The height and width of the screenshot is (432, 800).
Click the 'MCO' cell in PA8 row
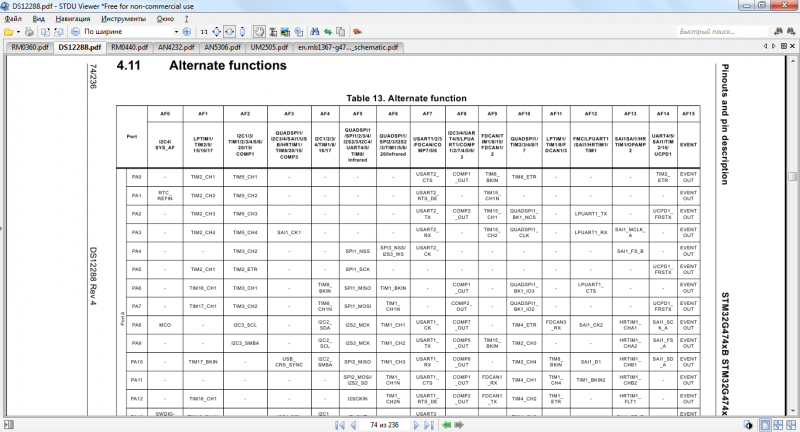click(165, 325)
